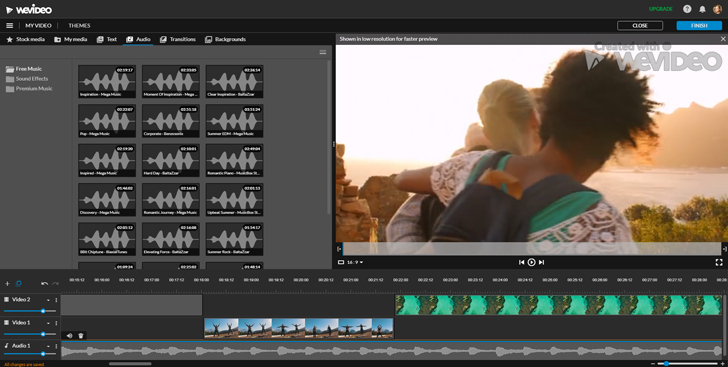Image resolution: width=728 pixels, height=367 pixels.
Task: Click the Audio 1 music note icon
Action: 6,346
